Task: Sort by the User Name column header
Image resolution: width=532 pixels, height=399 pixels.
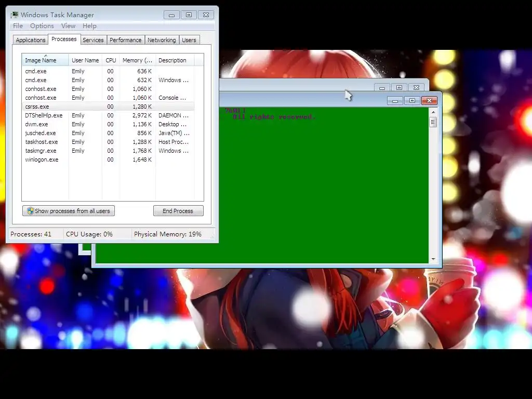Action: (85, 60)
